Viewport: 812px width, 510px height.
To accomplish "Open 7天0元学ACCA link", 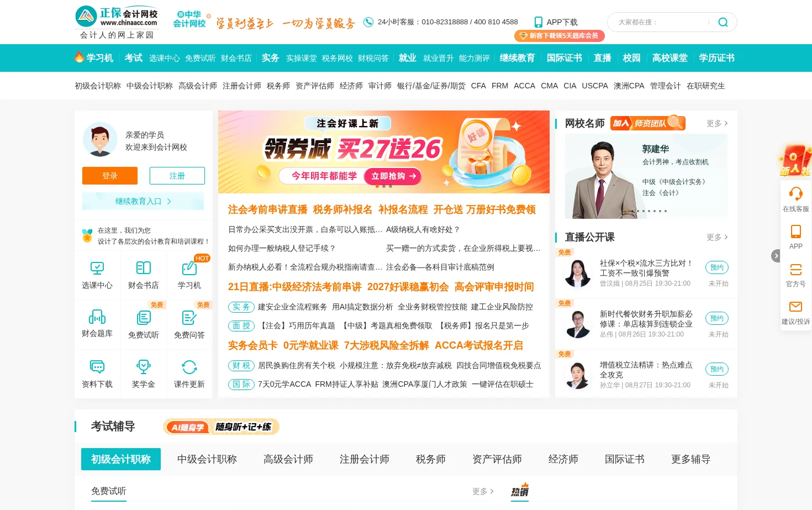I will pos(284,384).
